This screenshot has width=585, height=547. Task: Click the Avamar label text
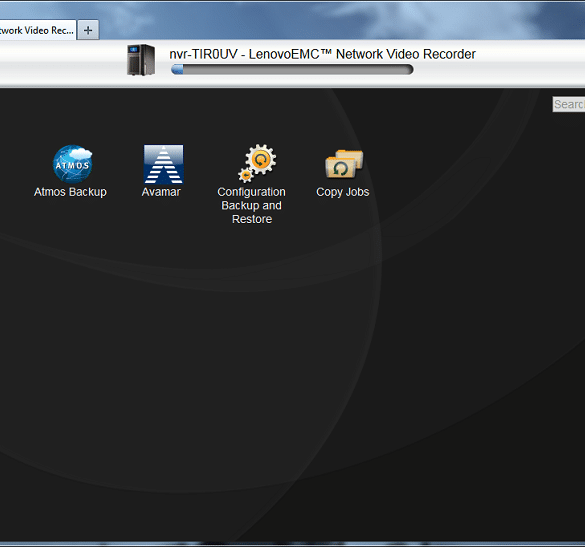click(161, 192)
